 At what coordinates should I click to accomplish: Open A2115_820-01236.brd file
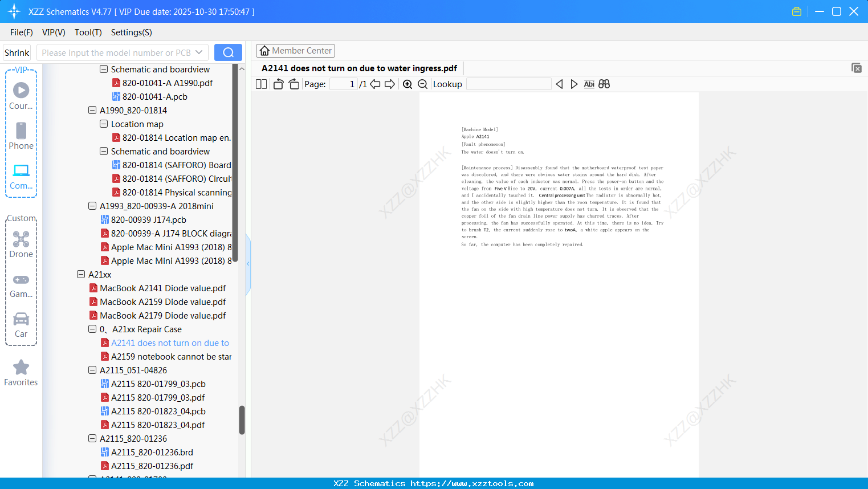tap(147, 452)
